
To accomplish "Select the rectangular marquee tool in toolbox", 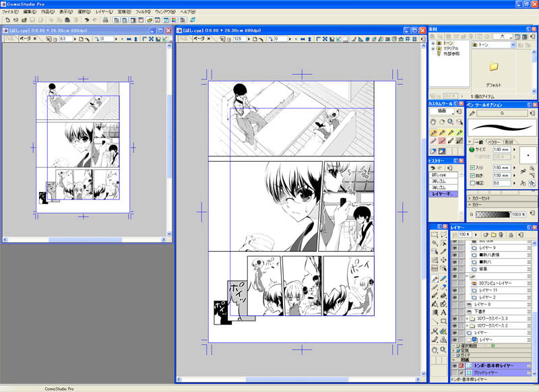I will 435,234.
